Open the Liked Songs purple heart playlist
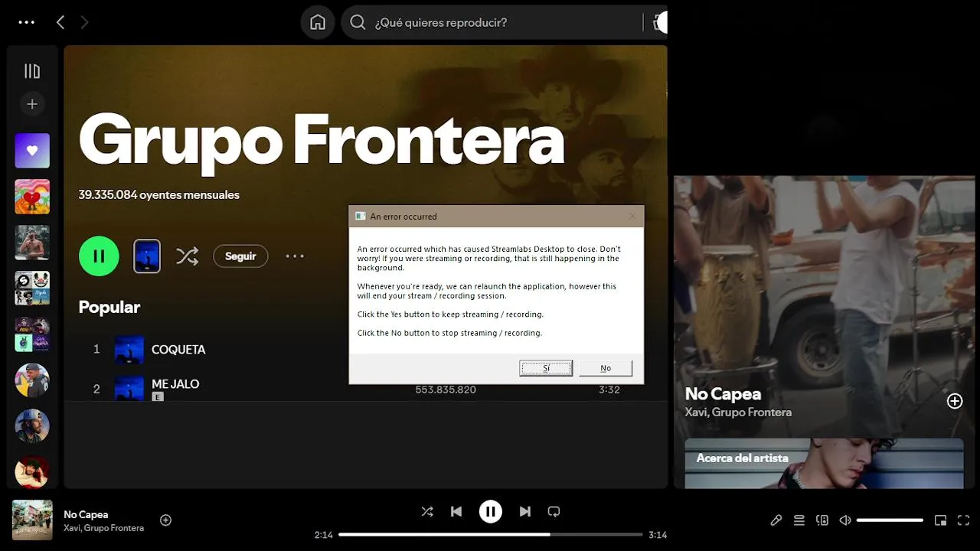Image resolution: width=980 pixels, height=551 pixels. click(32, 151)
